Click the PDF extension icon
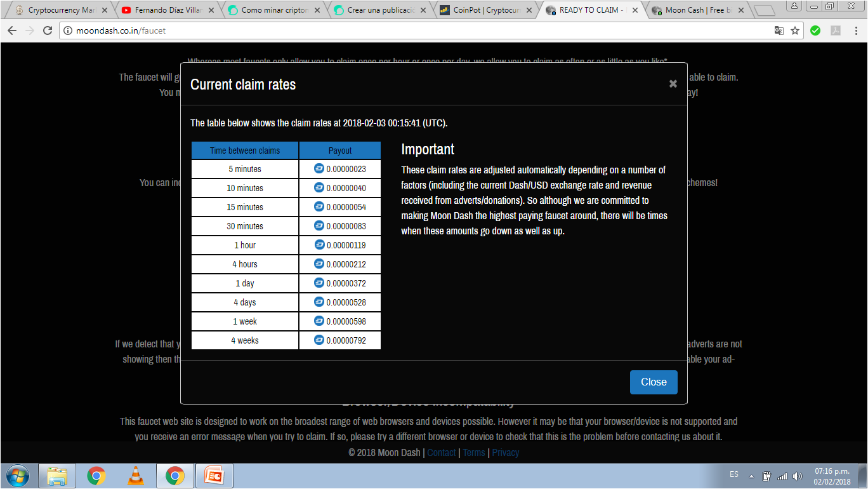This screenshot has height=489, width=868. pyautogui.click(x=836, y=30)
